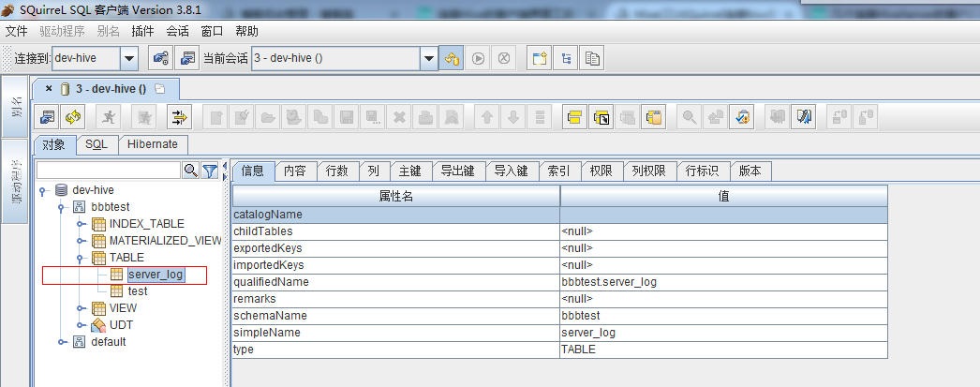This screenshot has width=980, height=387.
Task: Click the magnifier search icon beside tree filter field
Action: coord(190,170)
